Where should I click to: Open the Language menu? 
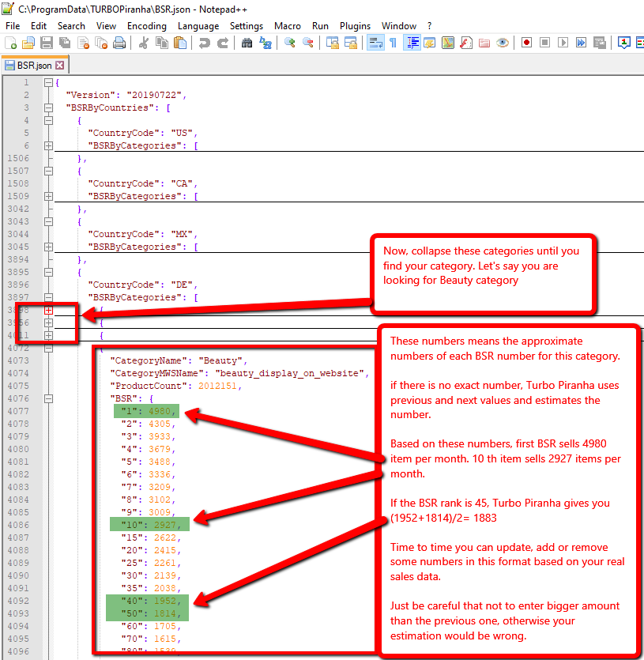(x=198, y=26)
